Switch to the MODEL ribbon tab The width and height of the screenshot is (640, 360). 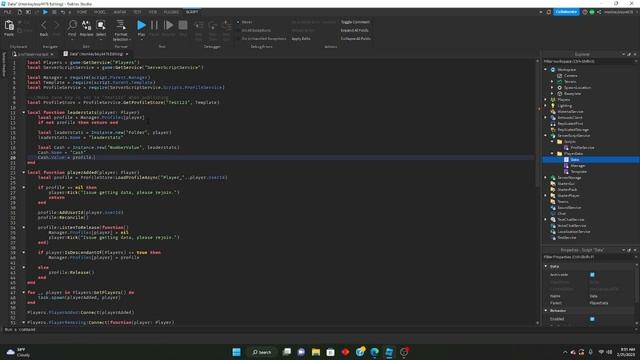[x=100, y=12]
